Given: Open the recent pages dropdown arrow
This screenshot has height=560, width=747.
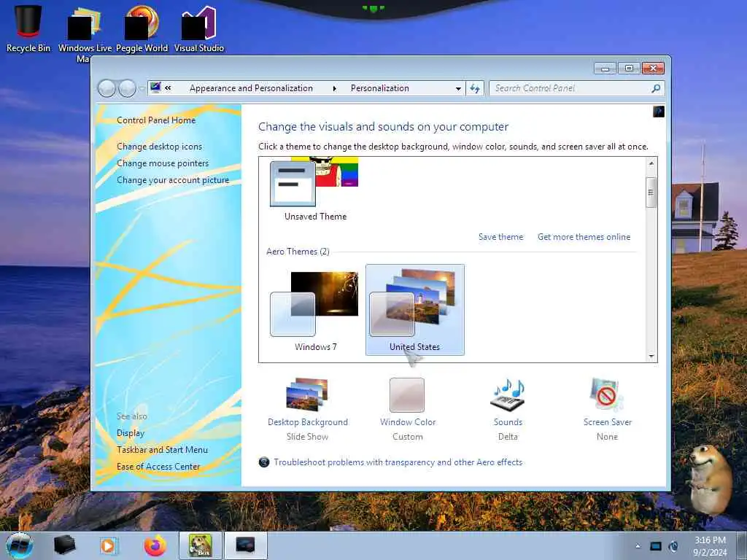Looking at the screenshot, I should [x=142, y=88].
